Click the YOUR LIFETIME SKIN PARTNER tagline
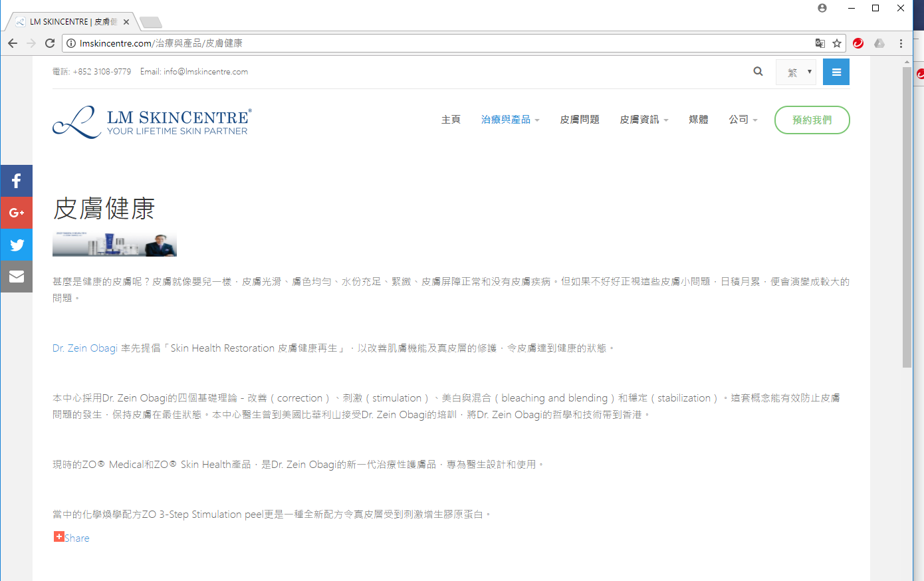The image size is (924, 581). pyautogui.click(x=177, y=132)
